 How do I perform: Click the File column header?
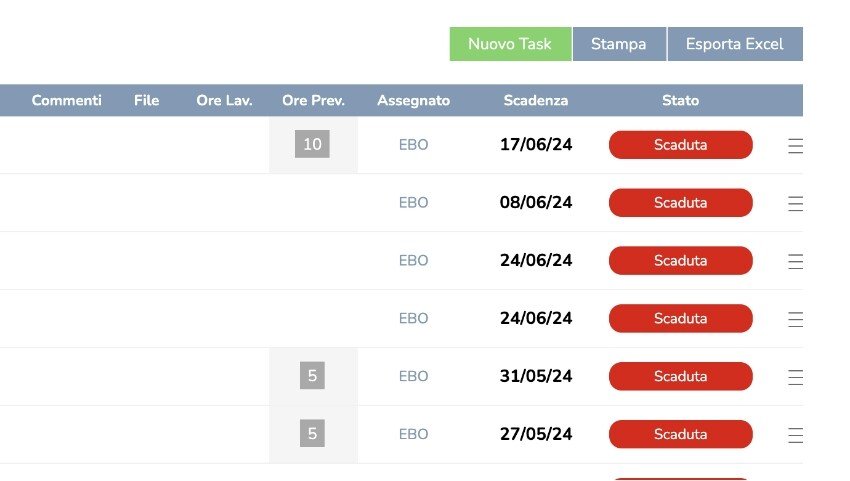(x=147, y=101)
